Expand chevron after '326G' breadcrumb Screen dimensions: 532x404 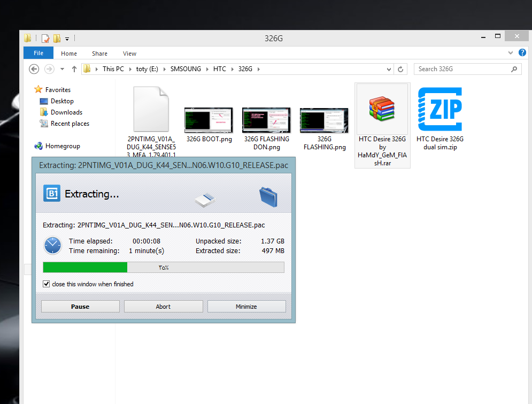point(259,69)
